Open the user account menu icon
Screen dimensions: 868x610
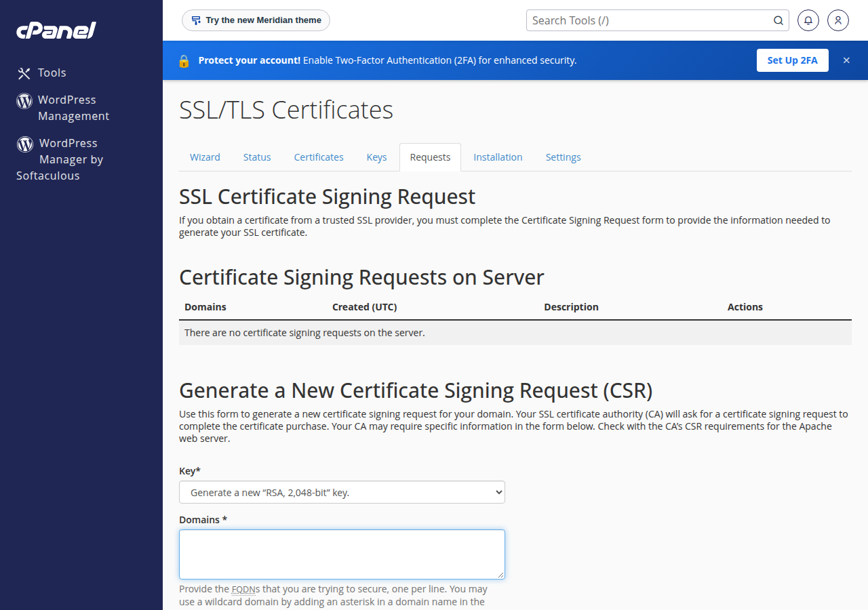point(838,20)
